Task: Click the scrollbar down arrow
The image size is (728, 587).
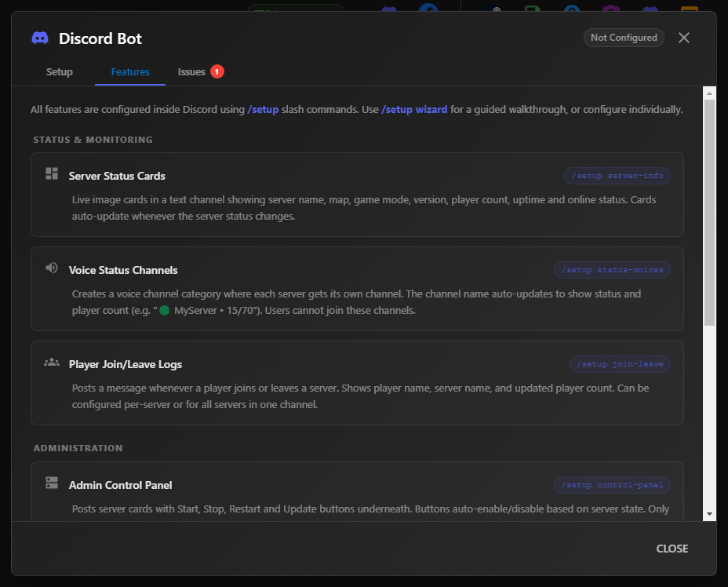Action: pyautogui.click(x=709, y=514)
